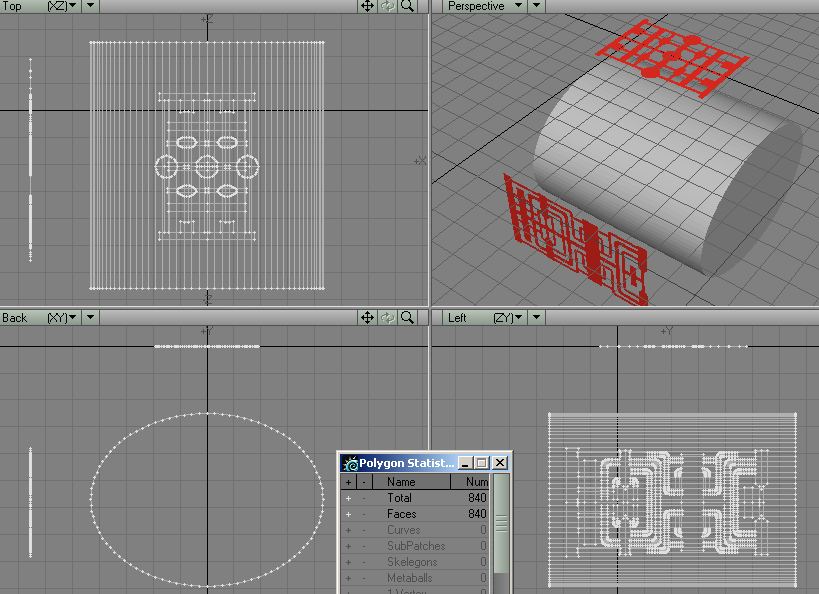Minimize the Polygon Statistics window
This screenshot has width=819, height=594.
(x=466, y=463)
